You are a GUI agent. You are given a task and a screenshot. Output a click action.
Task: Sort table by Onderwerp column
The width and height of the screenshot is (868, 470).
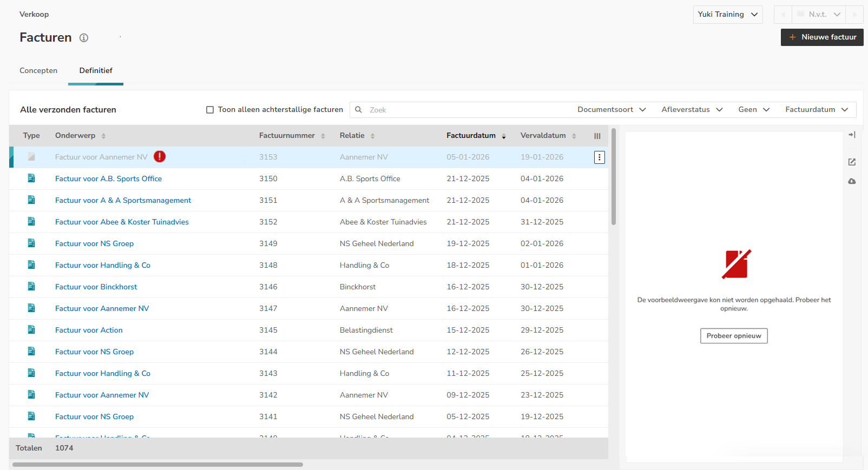click(x=80, y=136)
